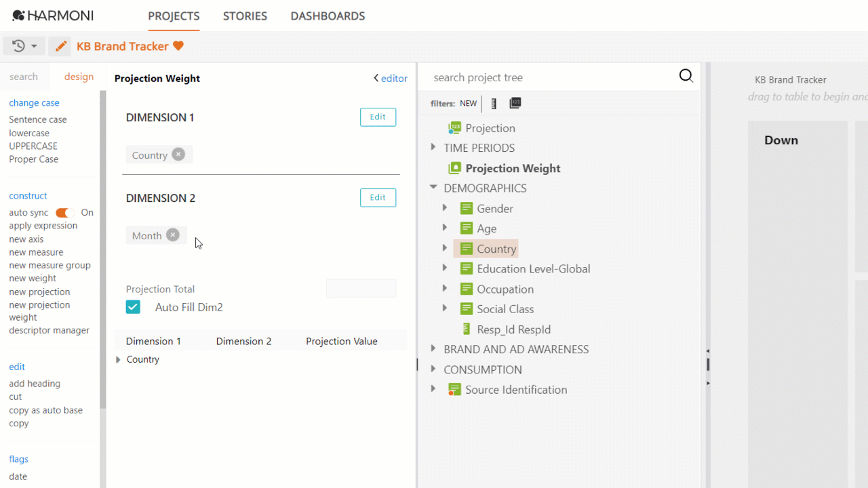
Task: Click the search project tree field
Action: click(x=553, y=77)
